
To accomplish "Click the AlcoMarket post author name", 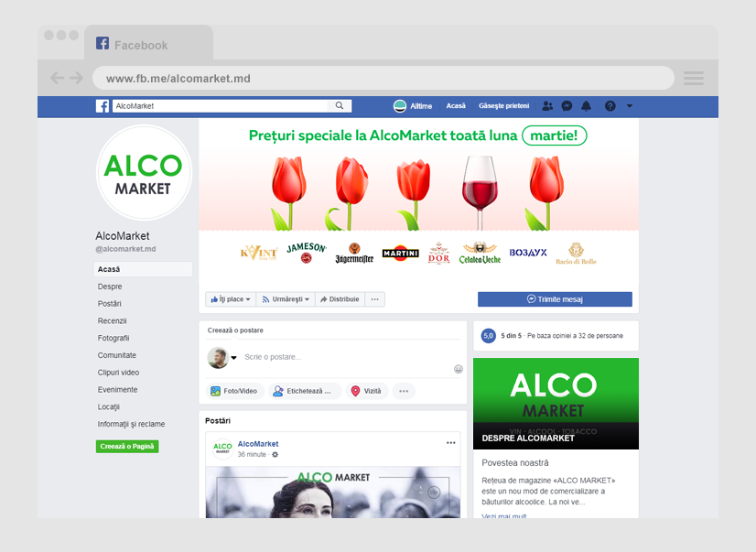I will 258,444.
